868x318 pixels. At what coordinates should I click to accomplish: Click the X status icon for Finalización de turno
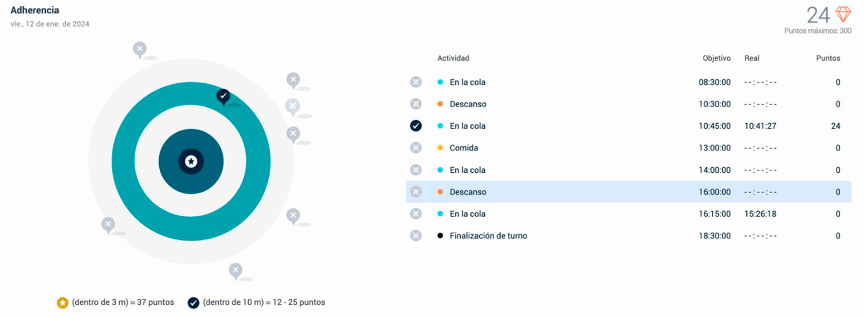coord(415,236)
